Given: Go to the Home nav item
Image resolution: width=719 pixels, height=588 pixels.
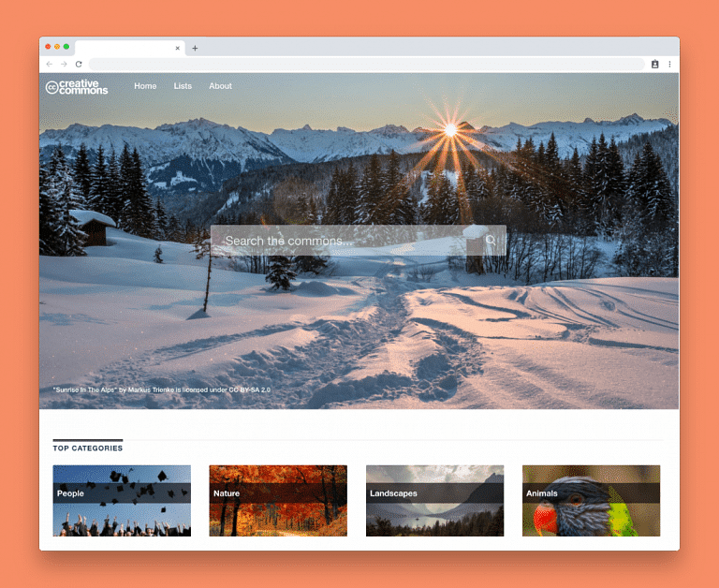Looking at the screenshot, I should [145, 86].
